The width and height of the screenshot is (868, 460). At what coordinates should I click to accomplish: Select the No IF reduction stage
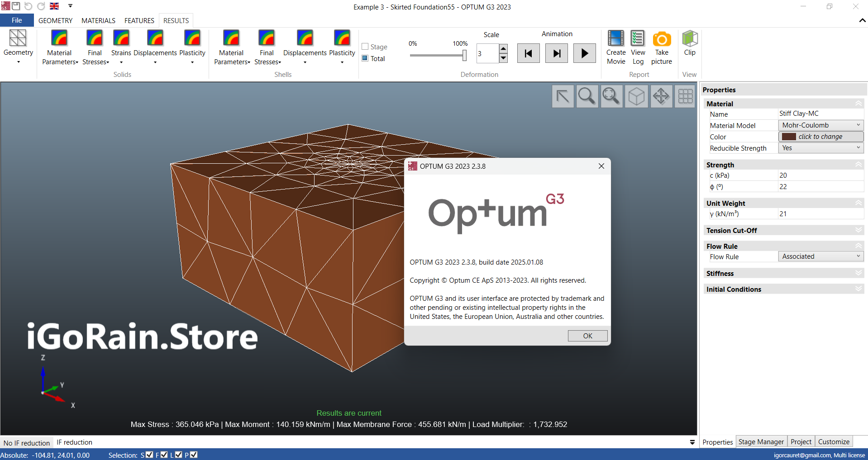tap(26, 442)
